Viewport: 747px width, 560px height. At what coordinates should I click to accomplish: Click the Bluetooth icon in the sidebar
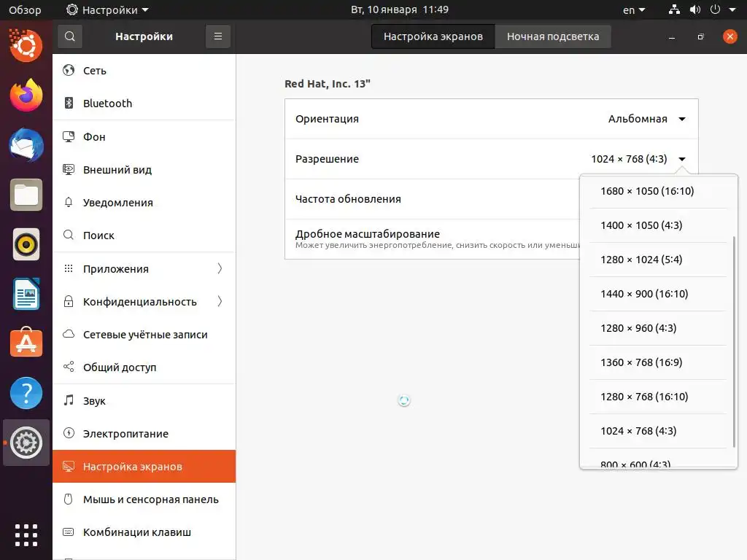coord(69,104)
